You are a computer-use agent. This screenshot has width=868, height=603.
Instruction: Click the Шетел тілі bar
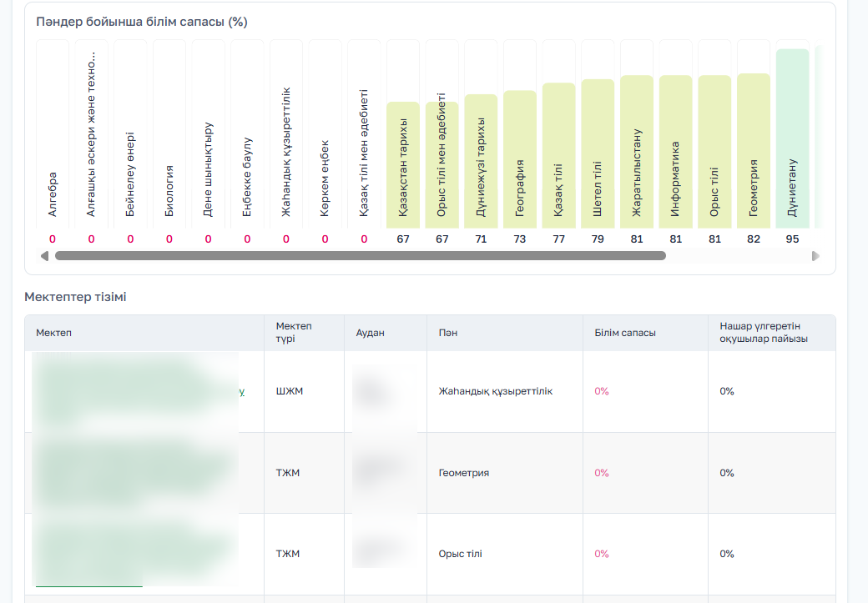[x=598, y=153]
